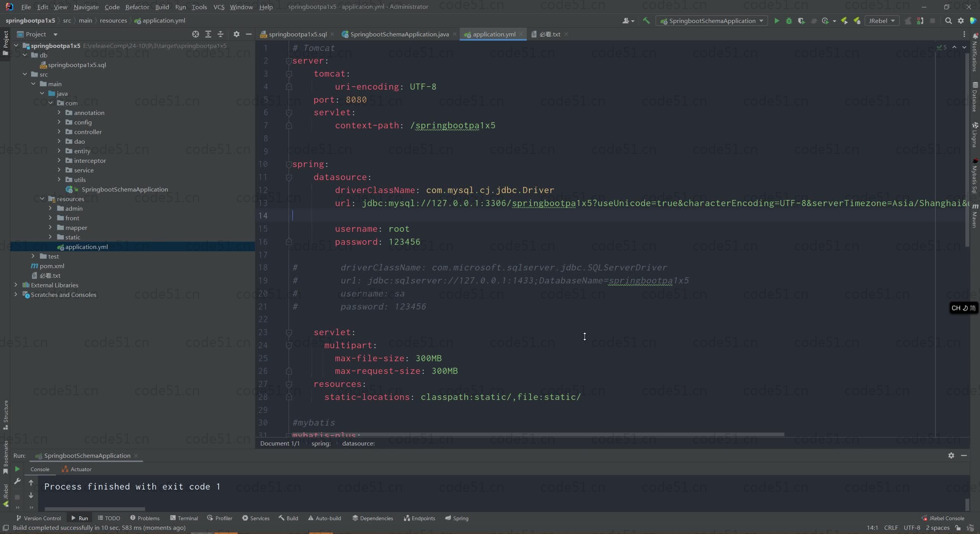Open the SpringbootSchemaApplication run configuration dropdown
980x534 pixels.
(712, 21)
